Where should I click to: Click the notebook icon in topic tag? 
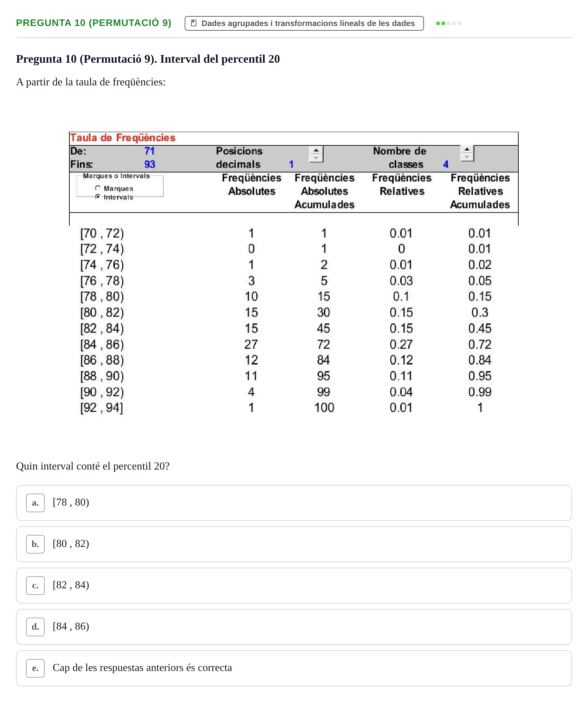coord(193,23)
